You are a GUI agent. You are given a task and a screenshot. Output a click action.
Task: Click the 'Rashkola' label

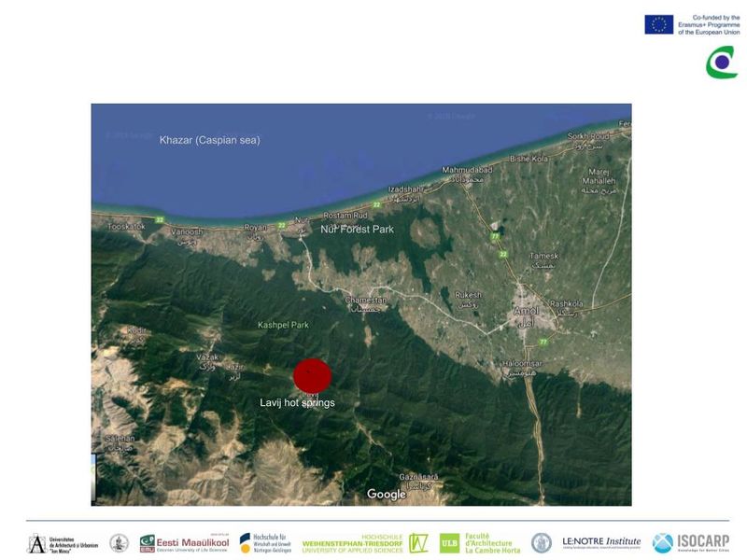[x=567, y=303]
